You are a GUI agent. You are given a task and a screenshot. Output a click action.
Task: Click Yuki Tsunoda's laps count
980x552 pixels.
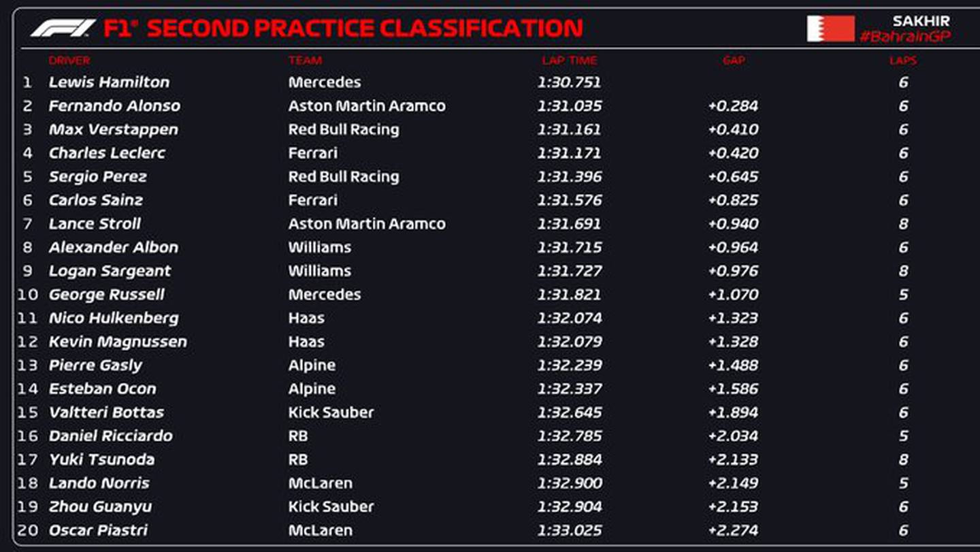[x=903, y=459]
